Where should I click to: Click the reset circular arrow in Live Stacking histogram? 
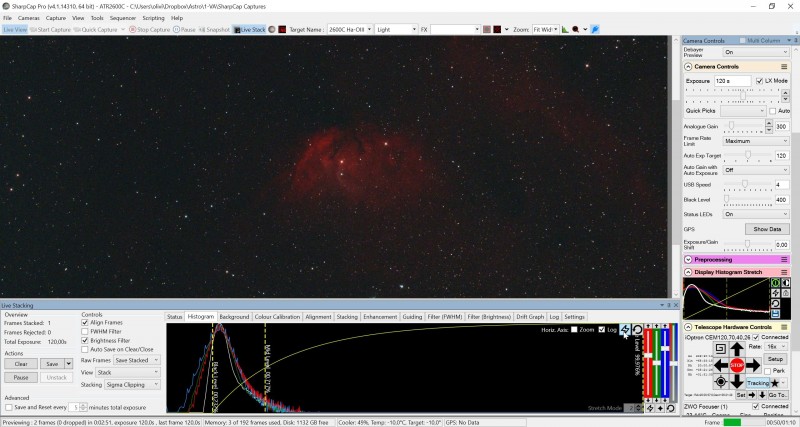coord(637,330)
